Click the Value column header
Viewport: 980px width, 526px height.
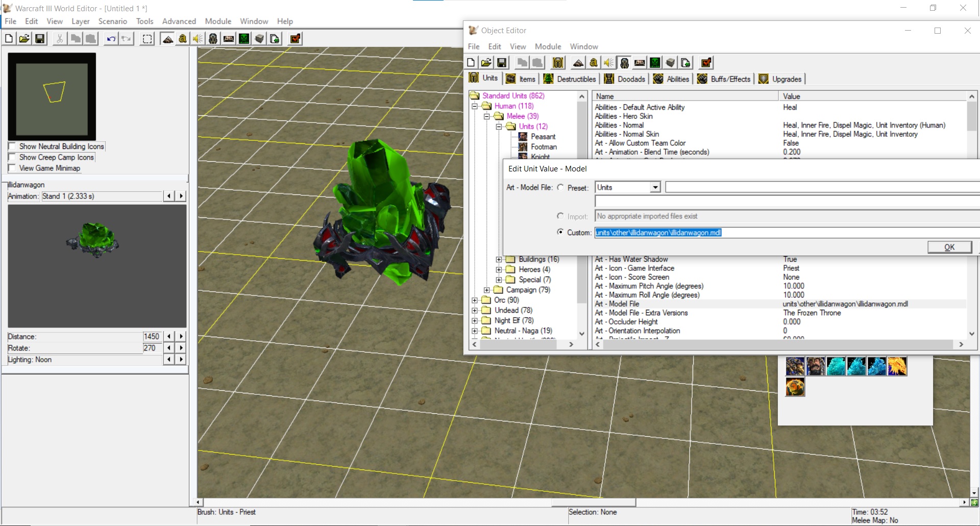tap(873, 96)
